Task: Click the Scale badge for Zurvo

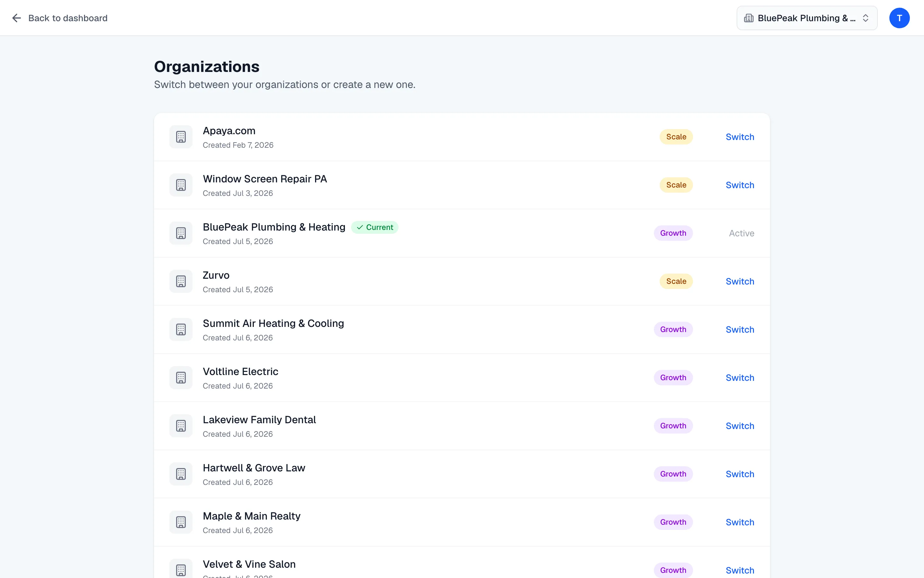Action: click(x=676, y=281)
